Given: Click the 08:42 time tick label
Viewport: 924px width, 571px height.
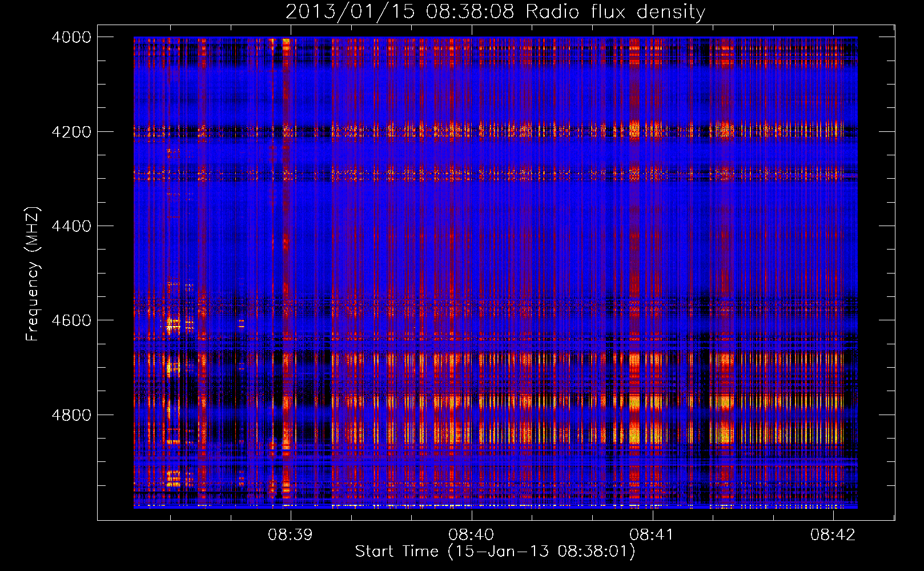Looking at the screenshot, I should 833,534.
